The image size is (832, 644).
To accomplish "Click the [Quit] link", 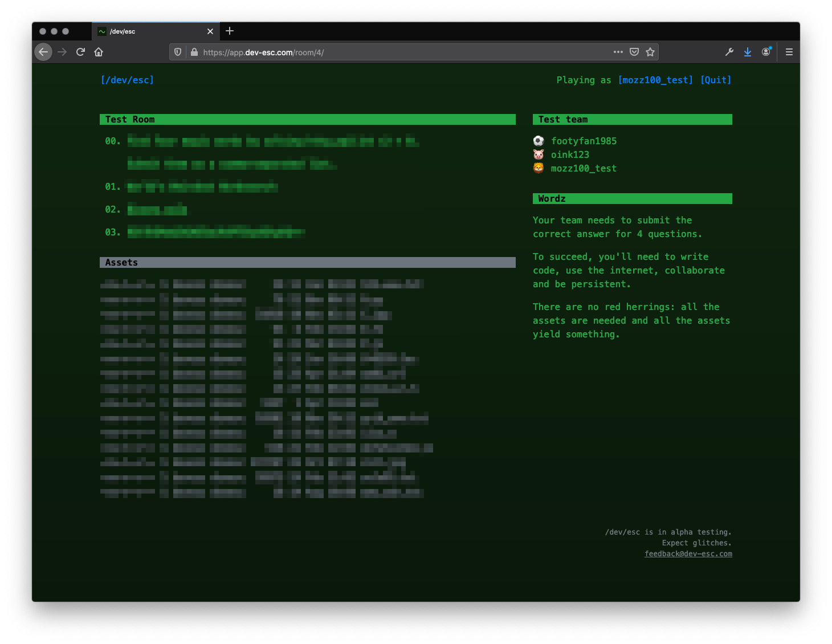I will [716, 80].
